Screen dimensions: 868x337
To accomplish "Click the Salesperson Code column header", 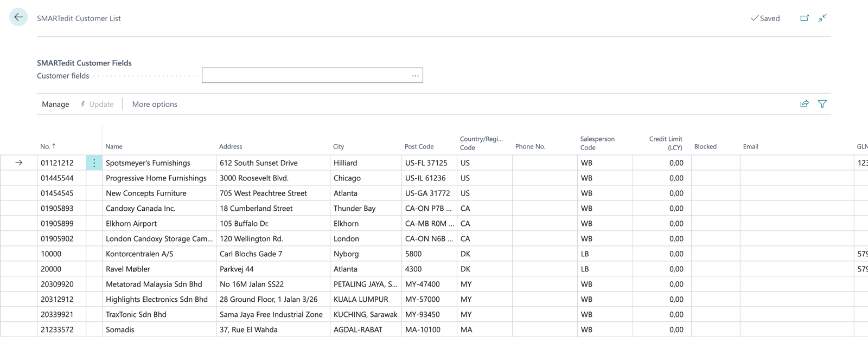I will [x=597, y=143].
